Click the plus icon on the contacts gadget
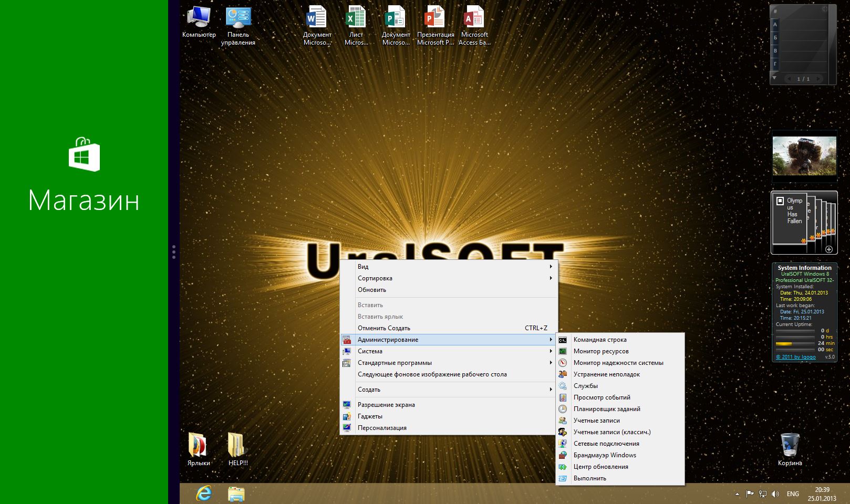Viewport: 850px width, 504px height. (x=825, y=9)
